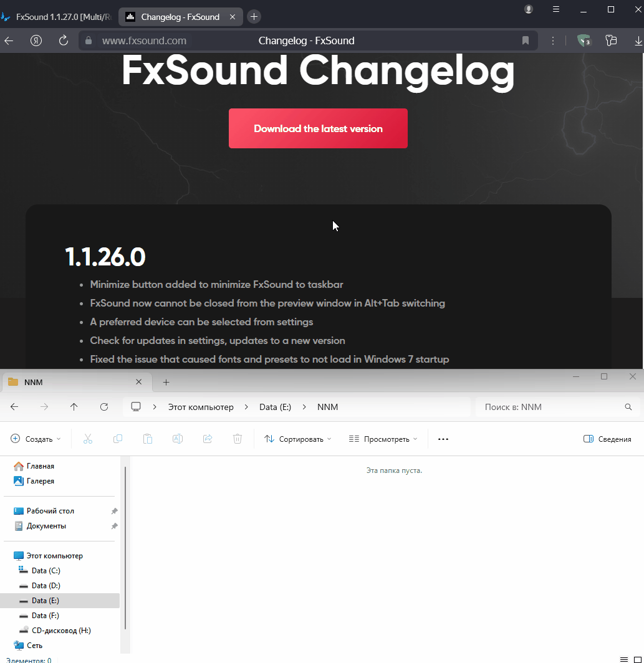Unpin Рабочий стол via its pin icon
The image size is (644, 663).
(x=114, y=511)
